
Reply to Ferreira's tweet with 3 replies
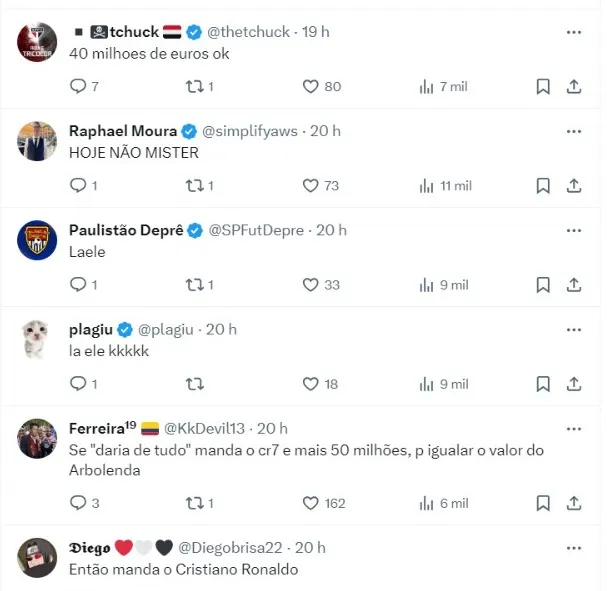coord(77,503)
